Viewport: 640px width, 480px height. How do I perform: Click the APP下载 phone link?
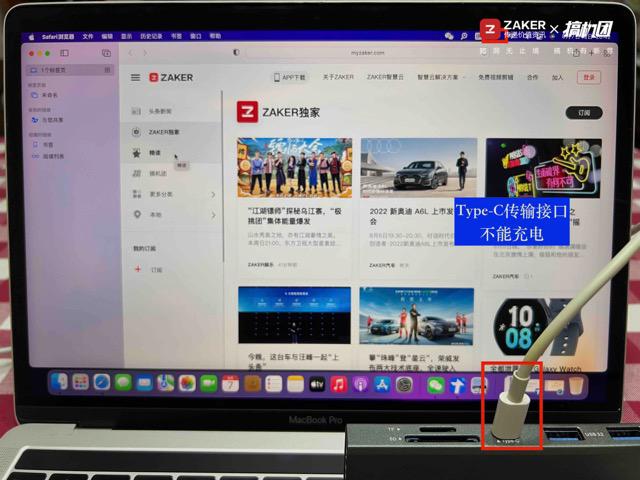coord(290,77)
